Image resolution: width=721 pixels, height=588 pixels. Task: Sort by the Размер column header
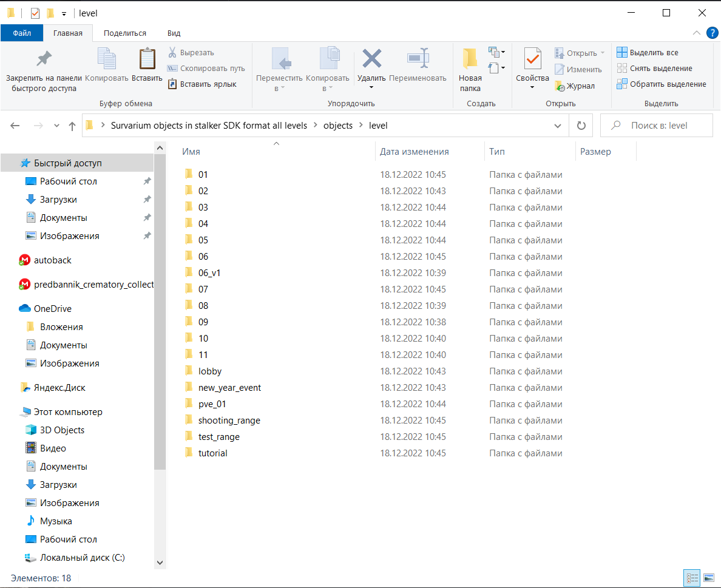606,152
